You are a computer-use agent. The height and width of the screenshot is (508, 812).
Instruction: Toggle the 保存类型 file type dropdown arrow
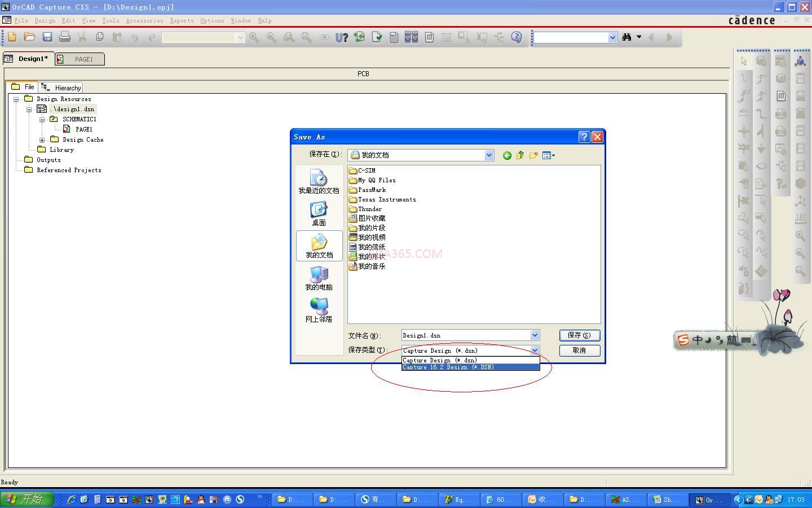(535, 351)
